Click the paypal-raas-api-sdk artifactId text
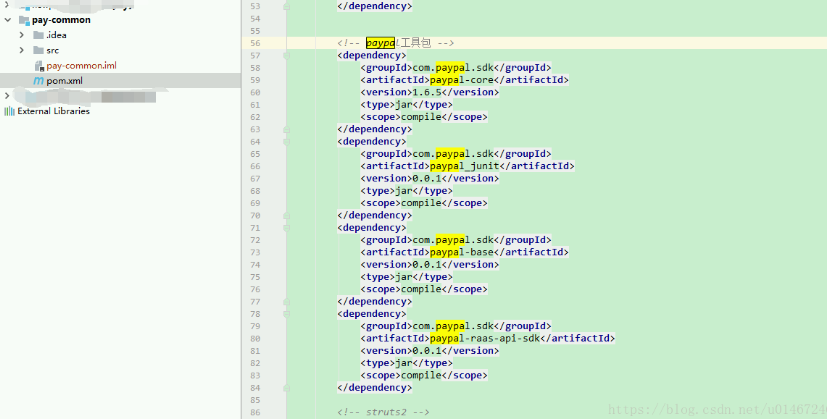The height and width of the screenshot is (419, 827). [x=485, y=339]
